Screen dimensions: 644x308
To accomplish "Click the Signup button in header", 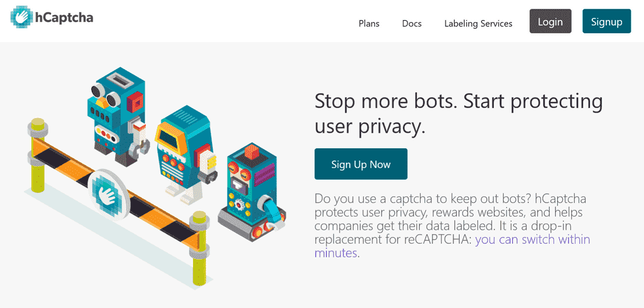I will [607, 21].
